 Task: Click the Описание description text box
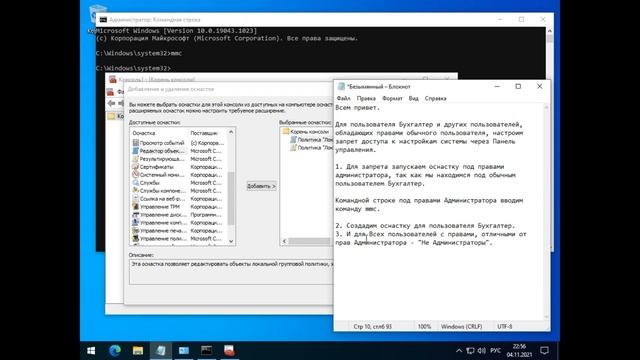point(231,272)
